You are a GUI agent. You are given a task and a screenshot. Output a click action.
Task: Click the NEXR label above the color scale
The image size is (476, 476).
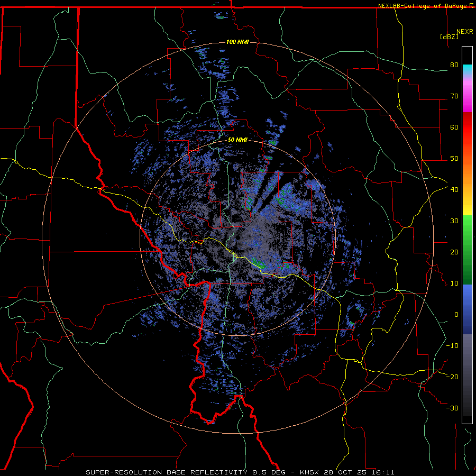[464, 32]
